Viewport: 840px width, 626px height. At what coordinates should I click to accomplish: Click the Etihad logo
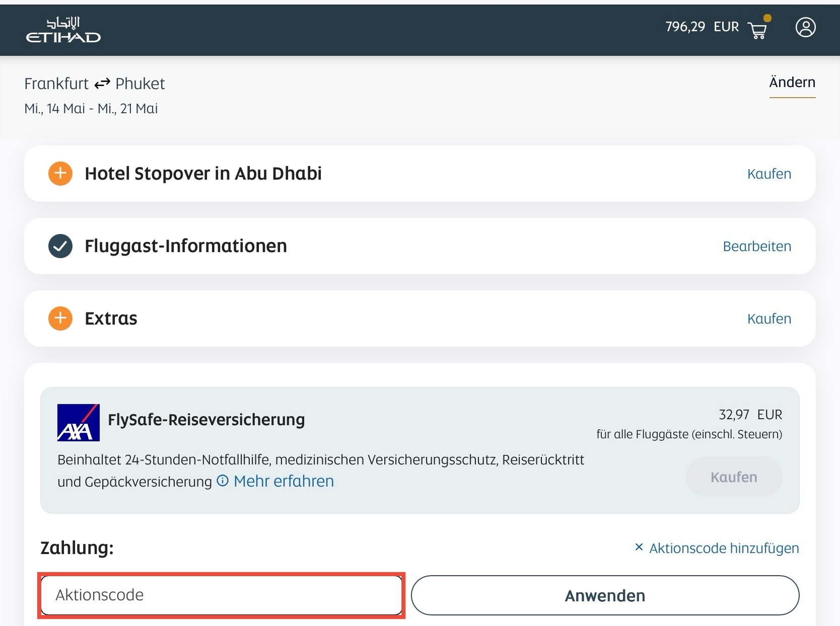click(63, 30)
